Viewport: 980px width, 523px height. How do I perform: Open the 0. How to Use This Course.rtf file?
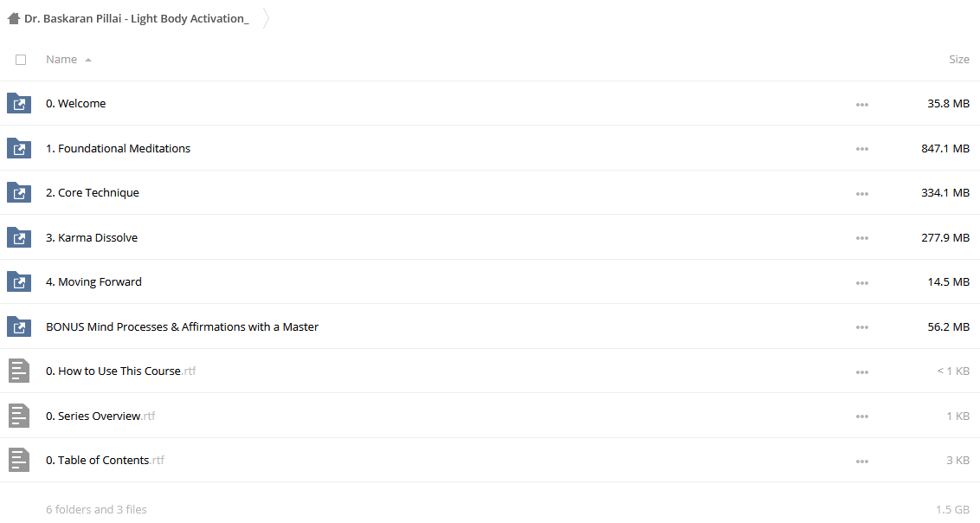[120, 371]
